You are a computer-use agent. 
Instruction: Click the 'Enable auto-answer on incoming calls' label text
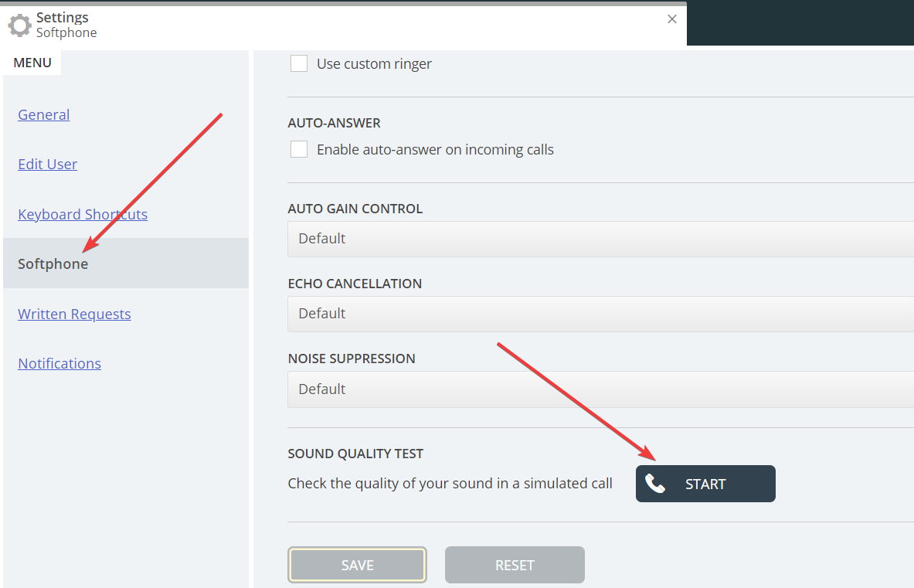click(435, 150)
